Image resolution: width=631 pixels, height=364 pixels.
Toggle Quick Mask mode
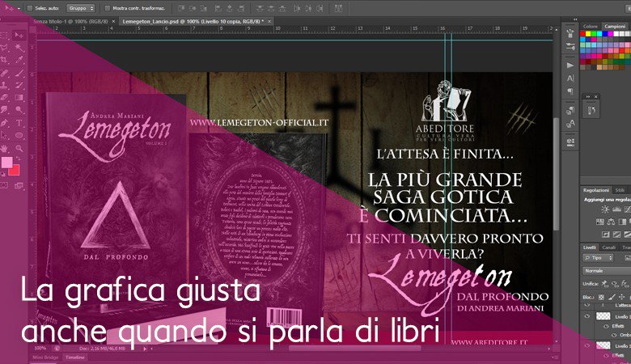click(x=4, y=185)
